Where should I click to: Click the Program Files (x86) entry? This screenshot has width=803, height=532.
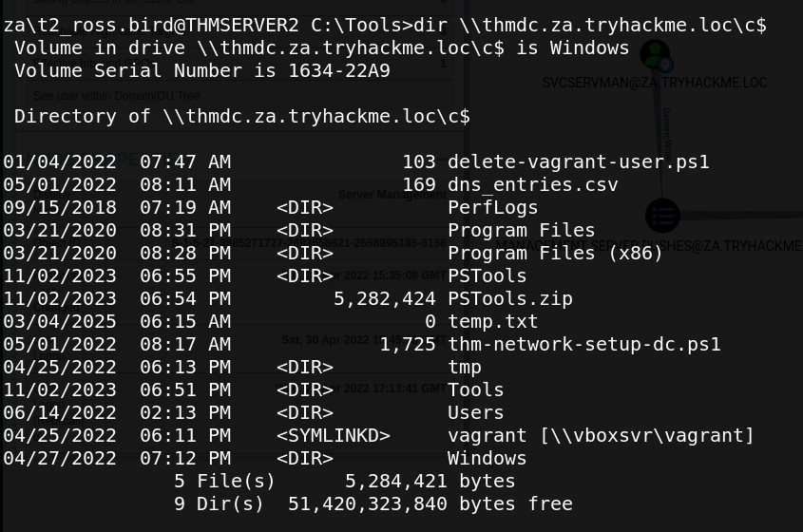[x=555, y=253]
